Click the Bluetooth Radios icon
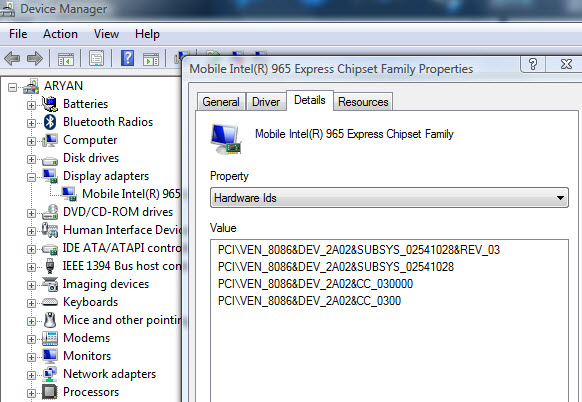The height and width of the screenshot is (402, 582). click(x=50, y=122)
